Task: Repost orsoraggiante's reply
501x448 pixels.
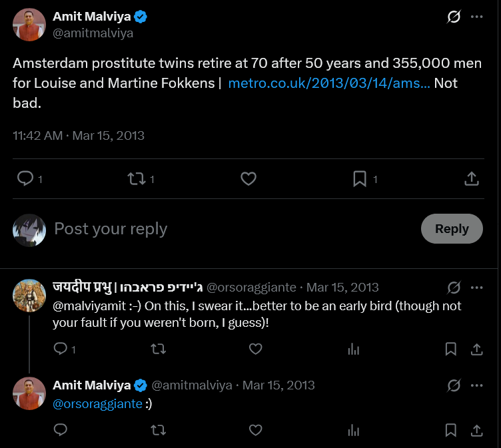Action: coord(159,349)
